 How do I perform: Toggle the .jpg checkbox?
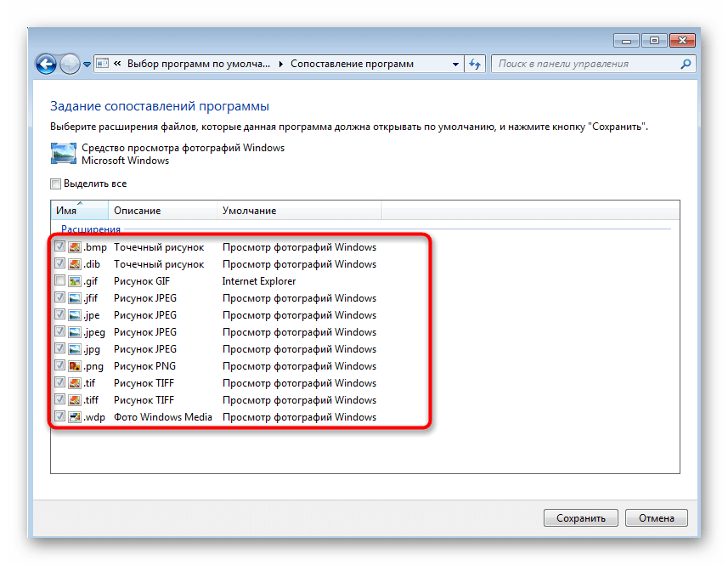pos(60,348)
